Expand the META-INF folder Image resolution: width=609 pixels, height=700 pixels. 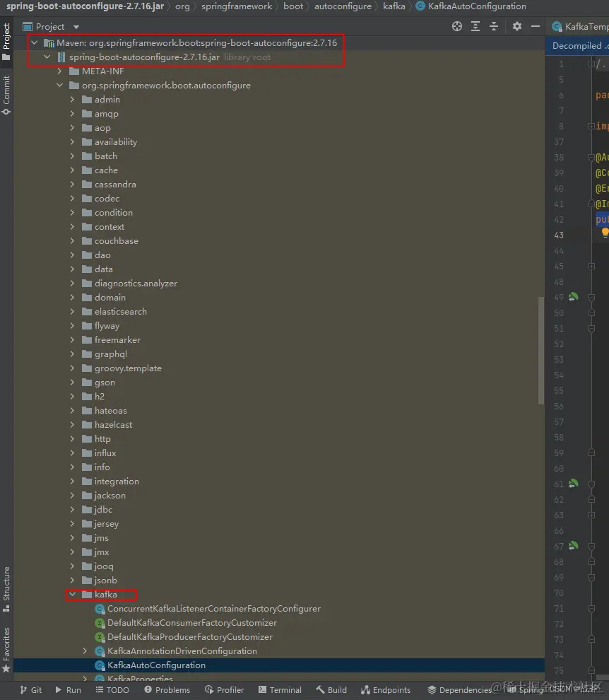[59, 71]
